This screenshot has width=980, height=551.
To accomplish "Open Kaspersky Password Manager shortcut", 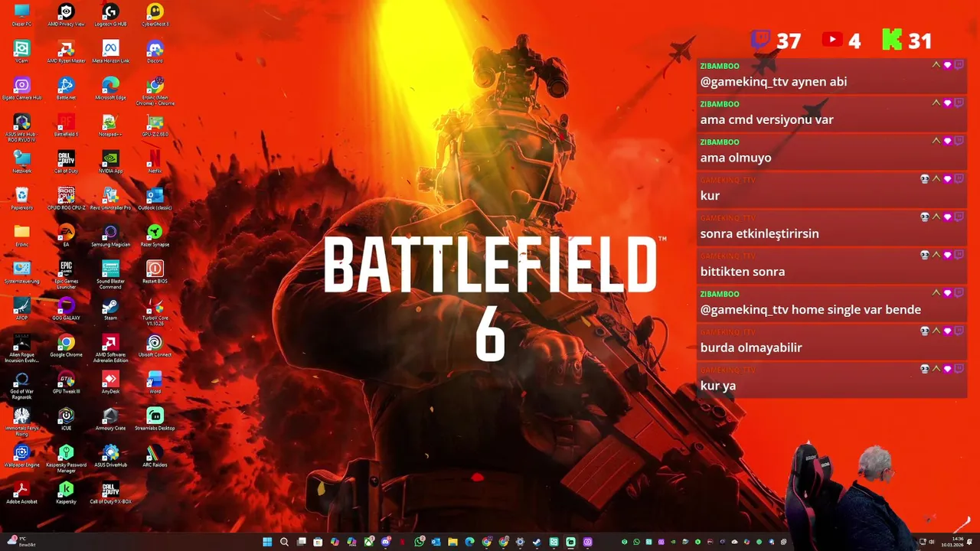I will coord(66,458).
